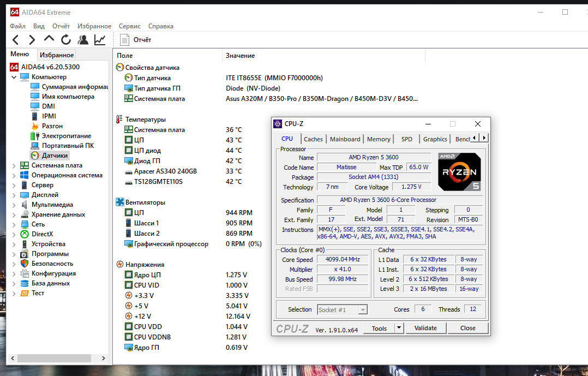Click the Значение column header
588x376 pixels.
coord(323,56)
